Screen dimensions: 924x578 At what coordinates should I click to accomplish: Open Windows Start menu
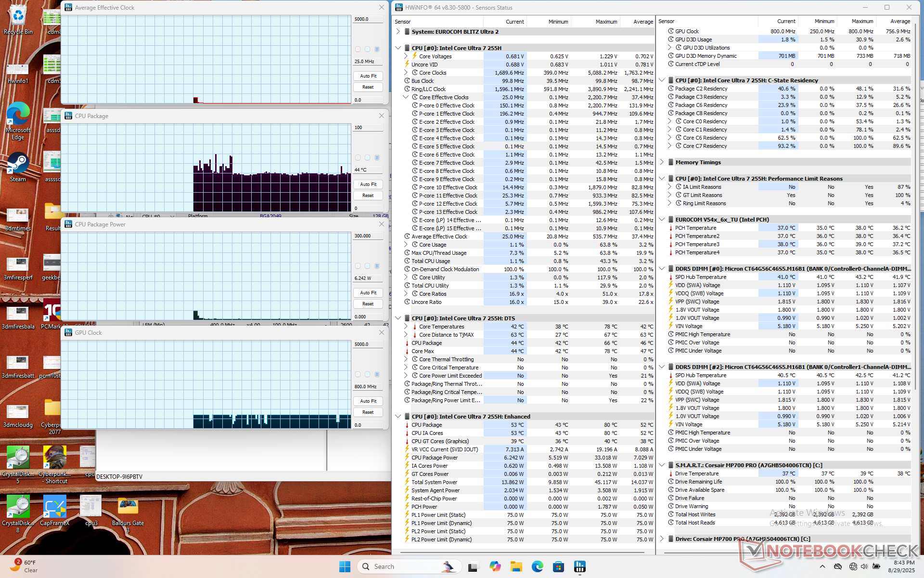coord(345,566)
